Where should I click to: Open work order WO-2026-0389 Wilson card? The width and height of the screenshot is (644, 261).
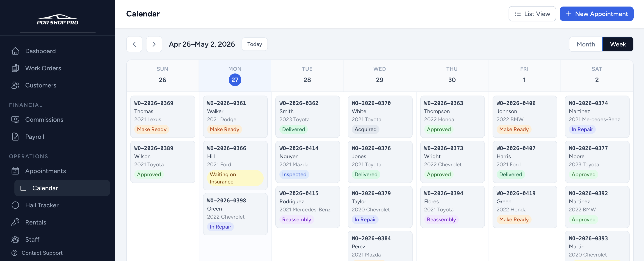pos(163,162)
